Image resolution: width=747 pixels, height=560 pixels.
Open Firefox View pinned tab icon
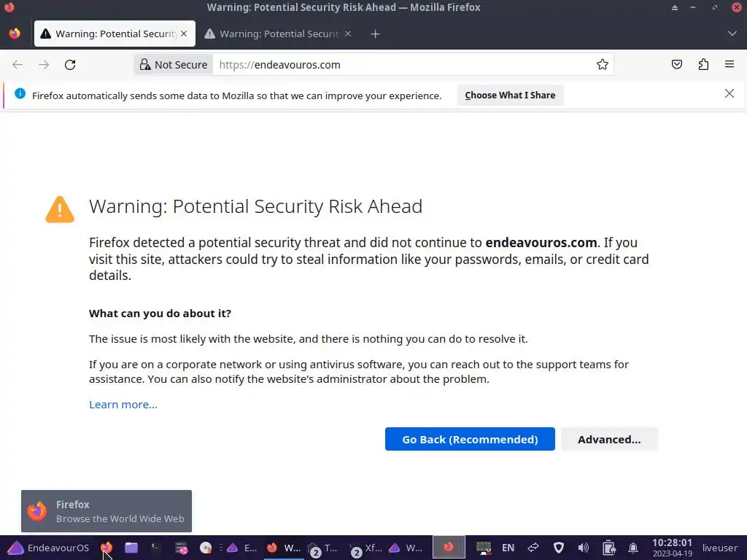[x=15, y=34]
